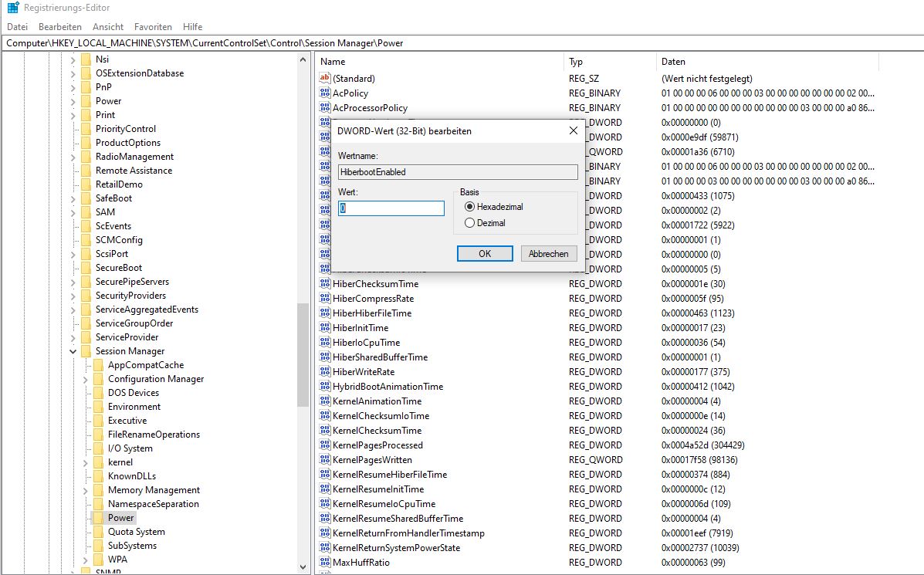Click the tree pane vertical scrollbar thumb
This screenshot has width=924, height=575.
pos(303,355)
